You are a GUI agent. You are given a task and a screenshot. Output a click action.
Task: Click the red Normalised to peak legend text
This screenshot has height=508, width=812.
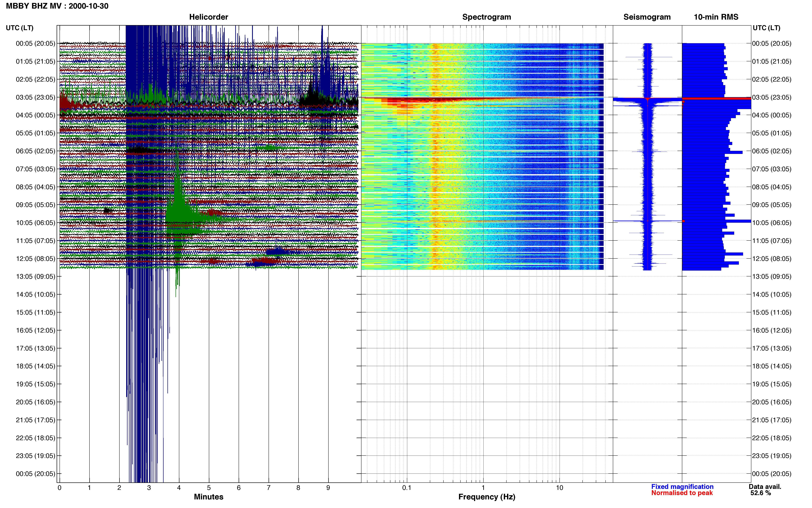pyautogui.click(x=682, y=493)
